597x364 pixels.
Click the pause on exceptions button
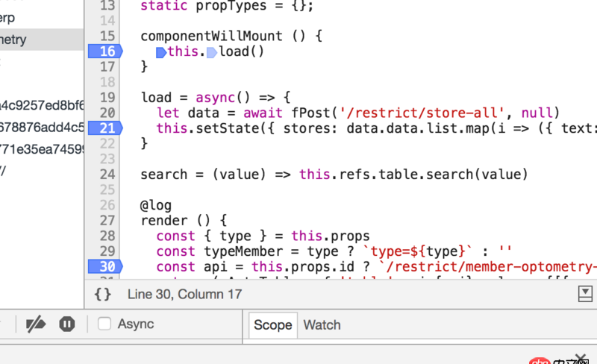point(67,324)
